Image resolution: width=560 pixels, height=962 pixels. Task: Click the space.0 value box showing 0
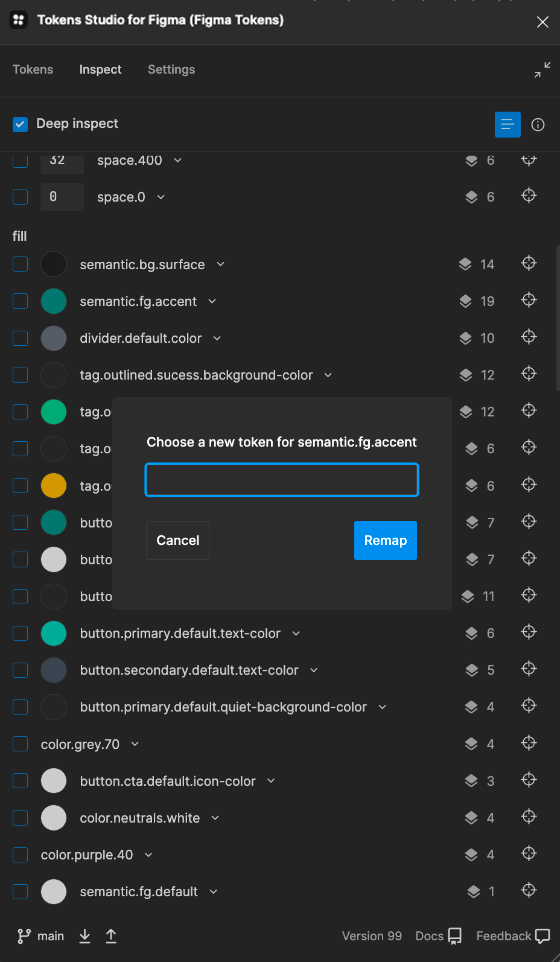coord(62,197)
